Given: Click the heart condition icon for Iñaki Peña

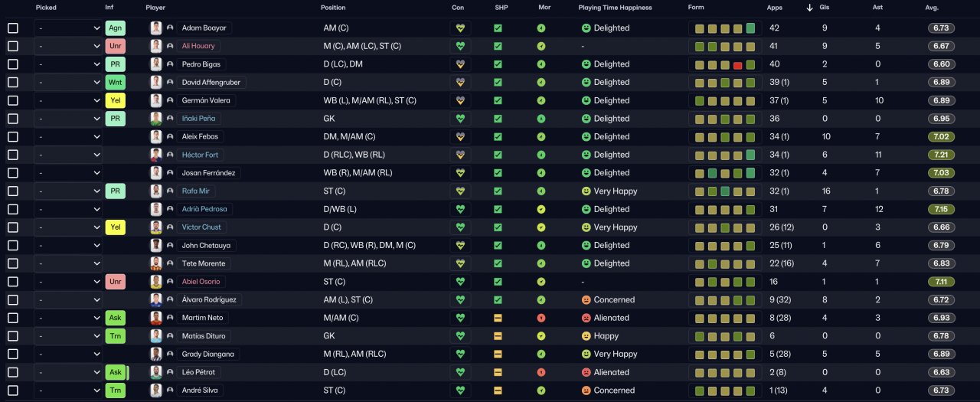Looking at the screenshot, I should 460,119.
